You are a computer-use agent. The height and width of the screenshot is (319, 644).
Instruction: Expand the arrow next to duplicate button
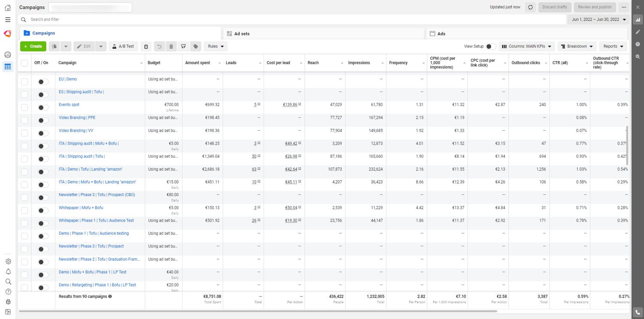click(66, 46)
